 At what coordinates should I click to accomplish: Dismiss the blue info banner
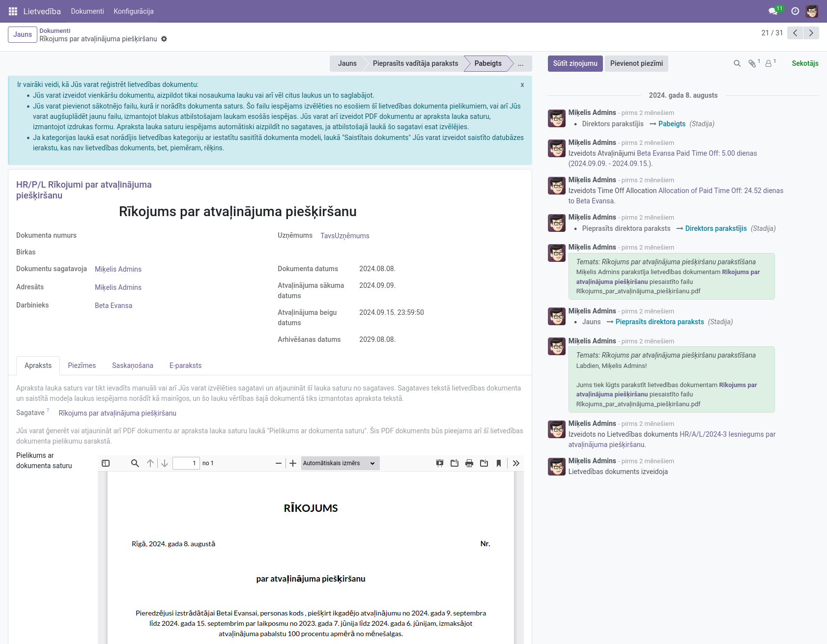522,85
